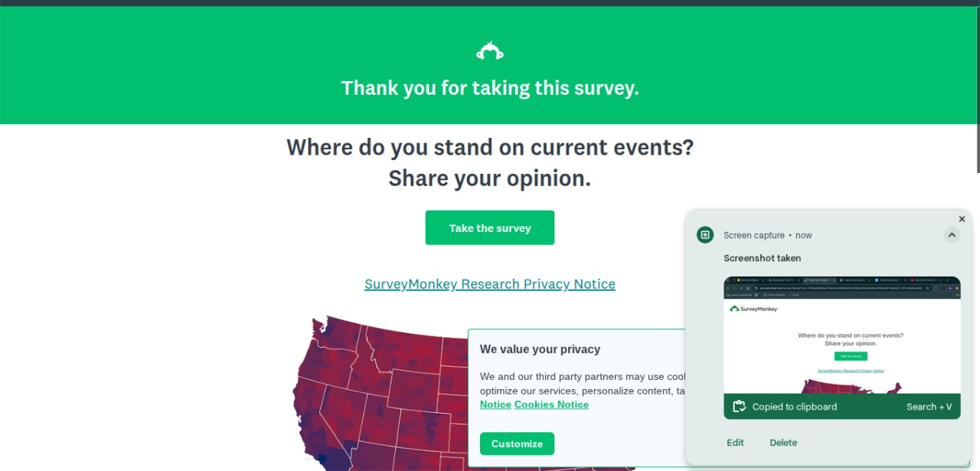Screen dimensions: 980x471
Task: Click Edit on the screenshot notification
Action: [735, 443]
